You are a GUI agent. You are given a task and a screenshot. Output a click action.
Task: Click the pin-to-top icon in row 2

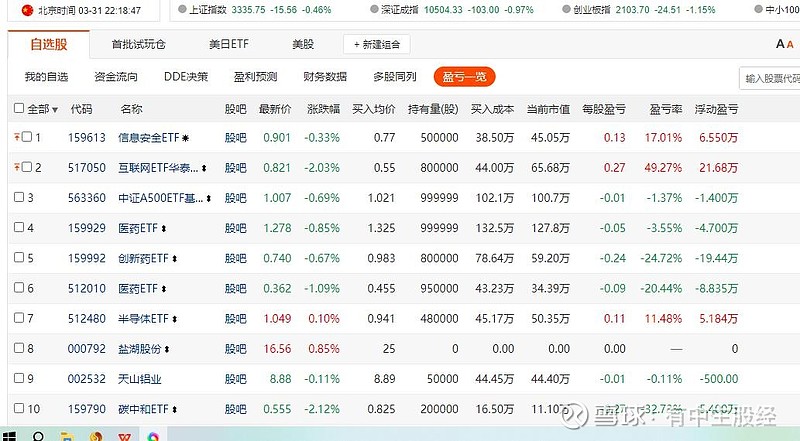[17, 167]
